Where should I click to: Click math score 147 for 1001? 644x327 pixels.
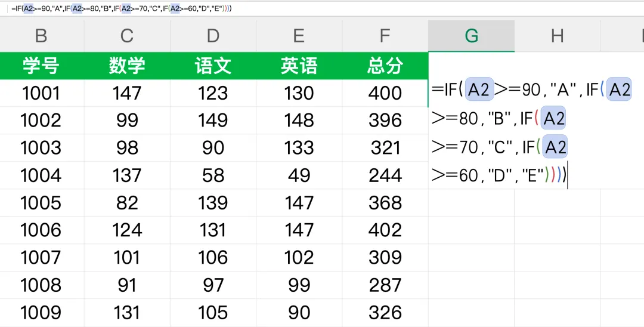(127, 93)
